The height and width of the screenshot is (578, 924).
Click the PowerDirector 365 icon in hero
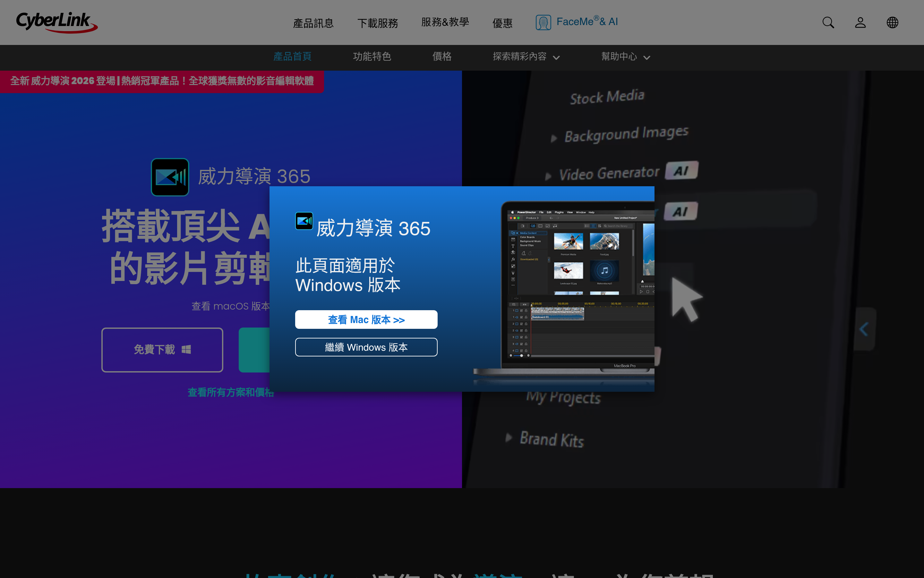click(x=170, y=177)
